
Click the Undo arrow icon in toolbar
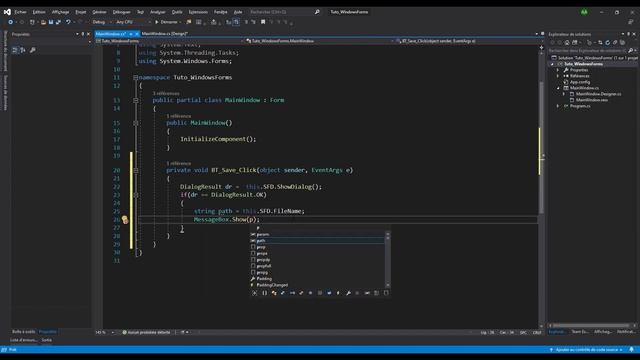[68, 22]
